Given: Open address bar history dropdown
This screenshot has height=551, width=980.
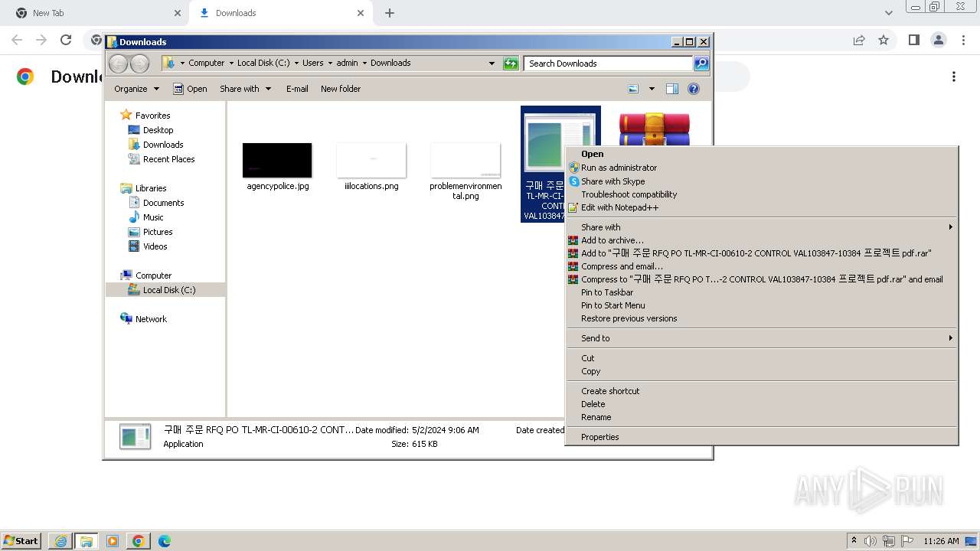Looking at the screenshot, I should (x=492, y=64).
